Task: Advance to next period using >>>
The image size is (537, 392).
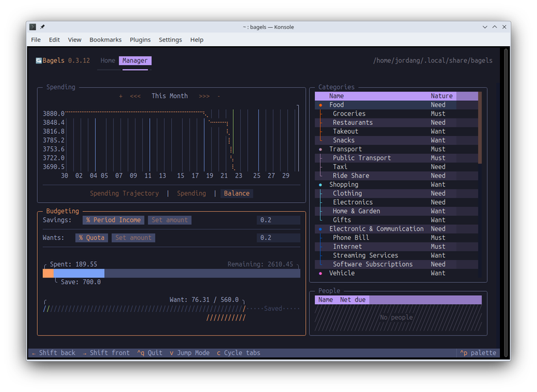Action: pyautogui.click(x=204, y=96)
